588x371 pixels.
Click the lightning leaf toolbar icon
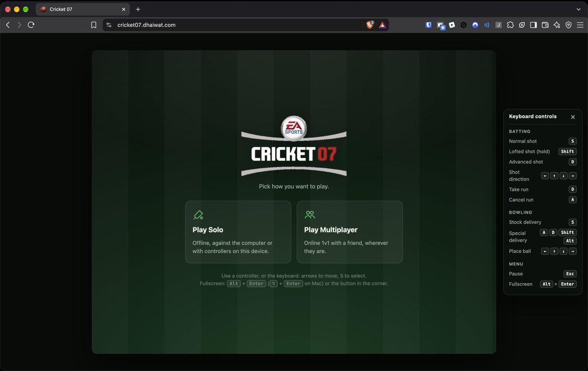522,25
